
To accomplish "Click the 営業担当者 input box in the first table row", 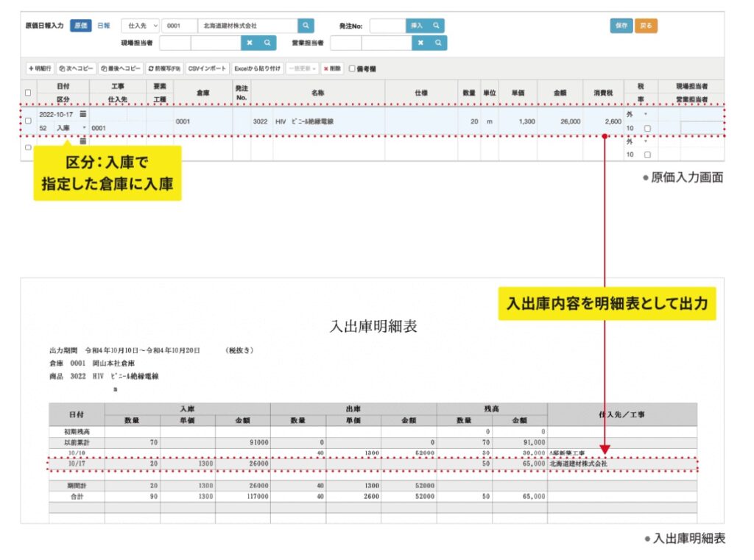I will [702, 128].
